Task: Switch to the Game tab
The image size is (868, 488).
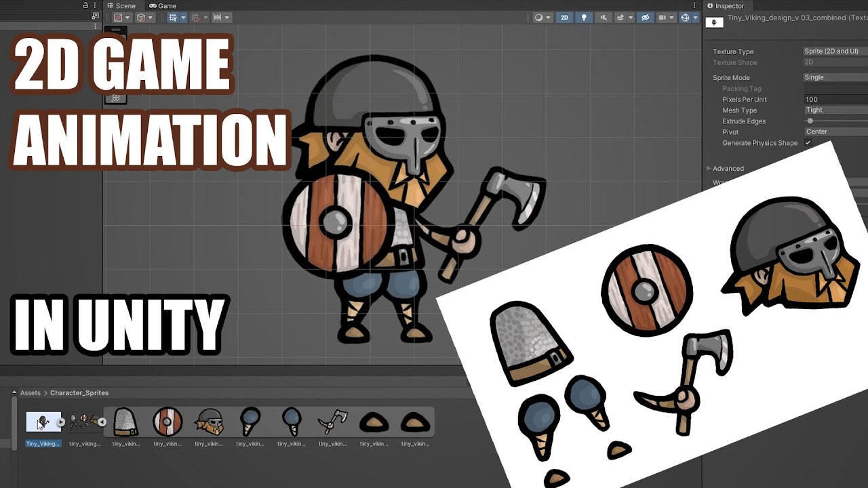Action: [x=163, y=5]
